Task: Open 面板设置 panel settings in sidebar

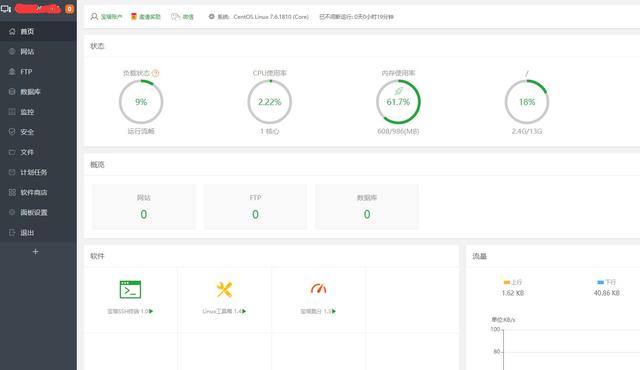Action: (x=38, y=212)
